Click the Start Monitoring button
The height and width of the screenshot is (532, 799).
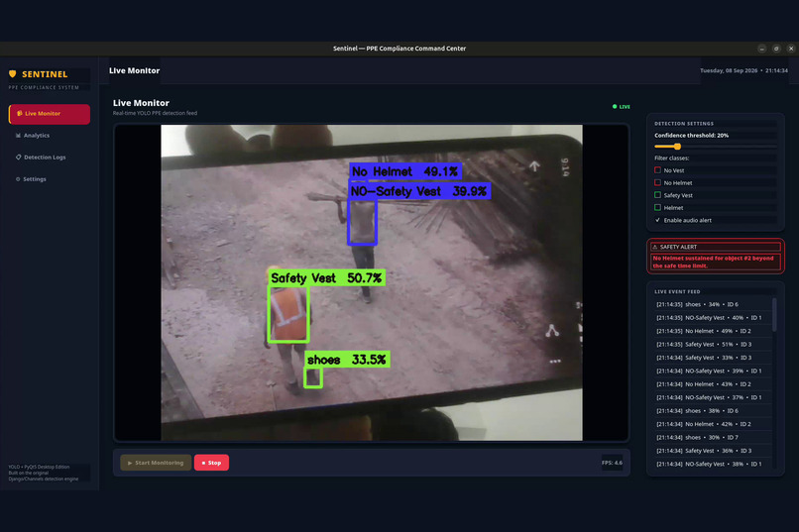click(x=156, y=463)
